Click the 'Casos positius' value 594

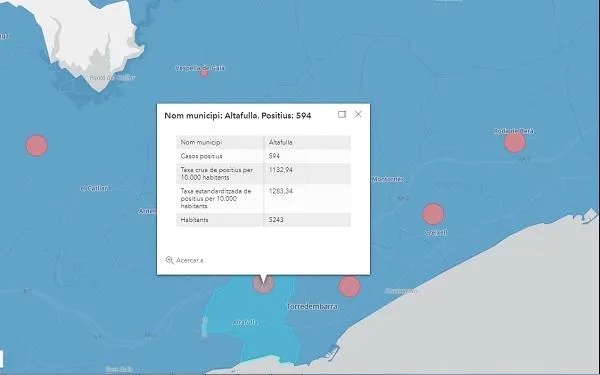(274, 156)
